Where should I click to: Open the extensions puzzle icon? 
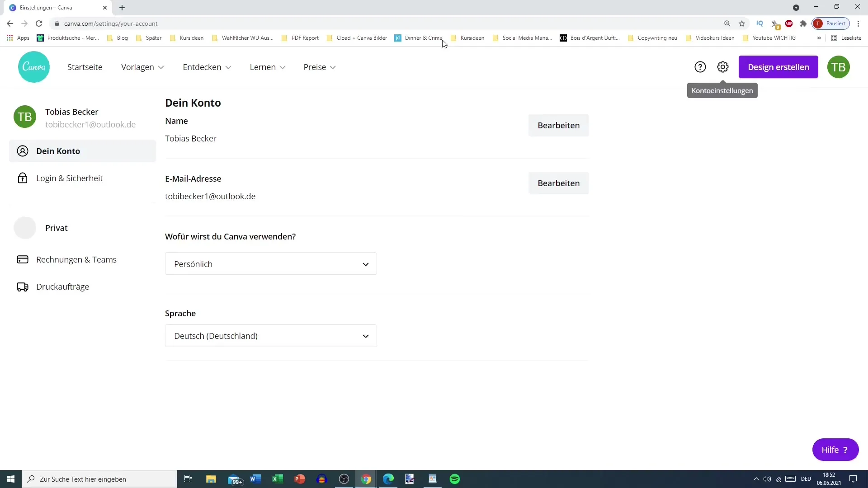[x=803, y=23]
